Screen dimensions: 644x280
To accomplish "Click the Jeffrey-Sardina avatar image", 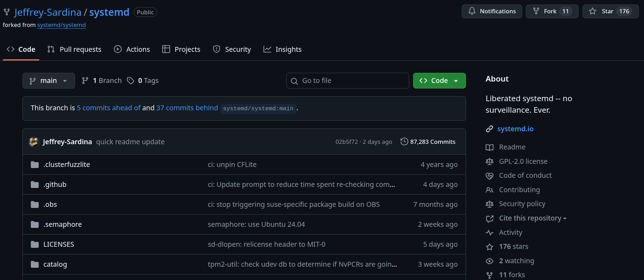I will (x=34, y=142).
